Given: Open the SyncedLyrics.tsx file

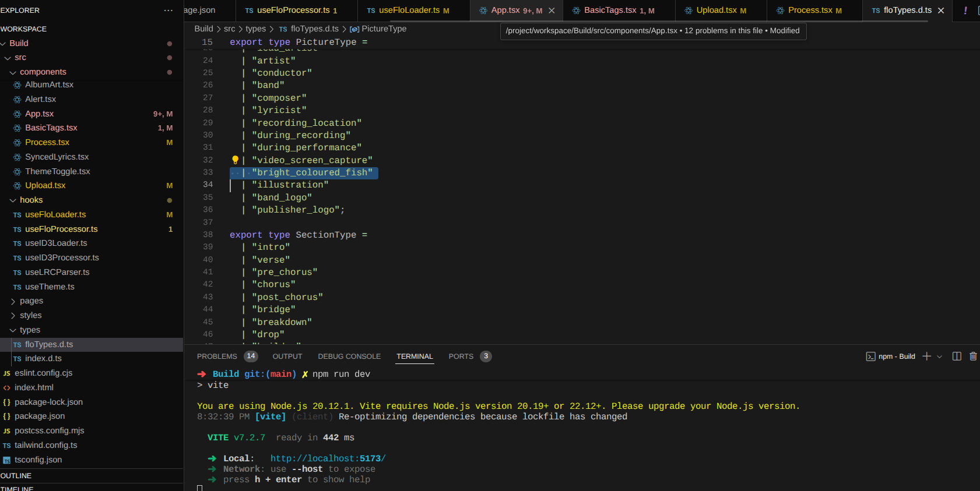Looking at the screenshot, I should pyautogui.click(x=57, y=157).
